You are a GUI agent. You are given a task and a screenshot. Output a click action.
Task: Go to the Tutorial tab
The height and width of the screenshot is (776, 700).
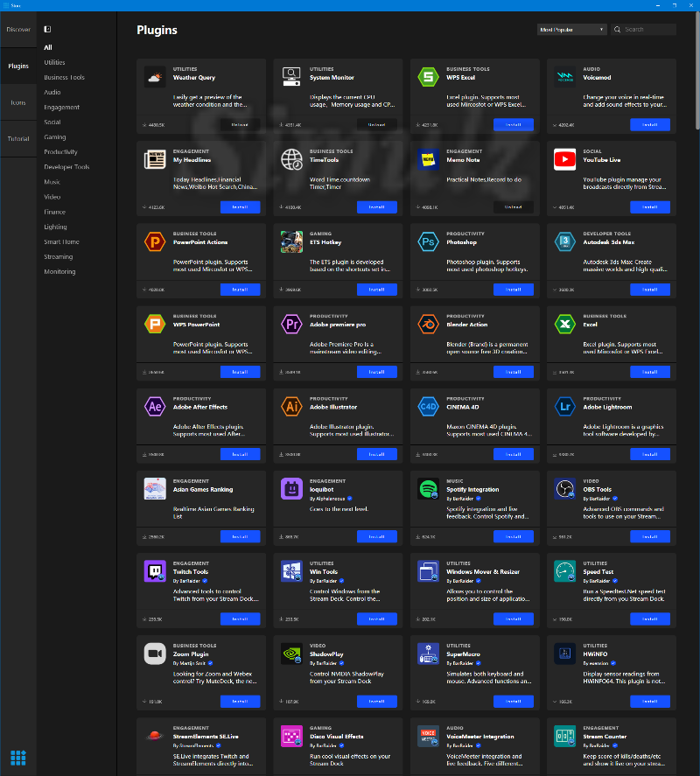[18, 138]
